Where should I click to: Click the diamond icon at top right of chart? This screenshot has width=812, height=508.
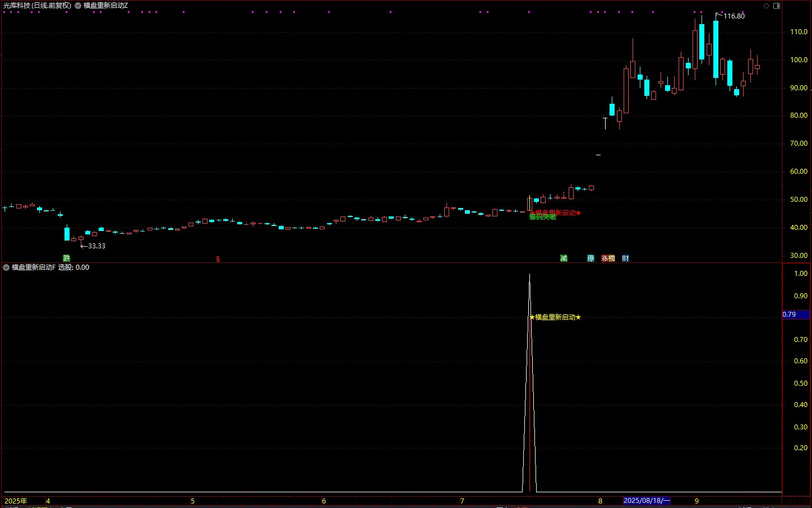coord(767,6)
